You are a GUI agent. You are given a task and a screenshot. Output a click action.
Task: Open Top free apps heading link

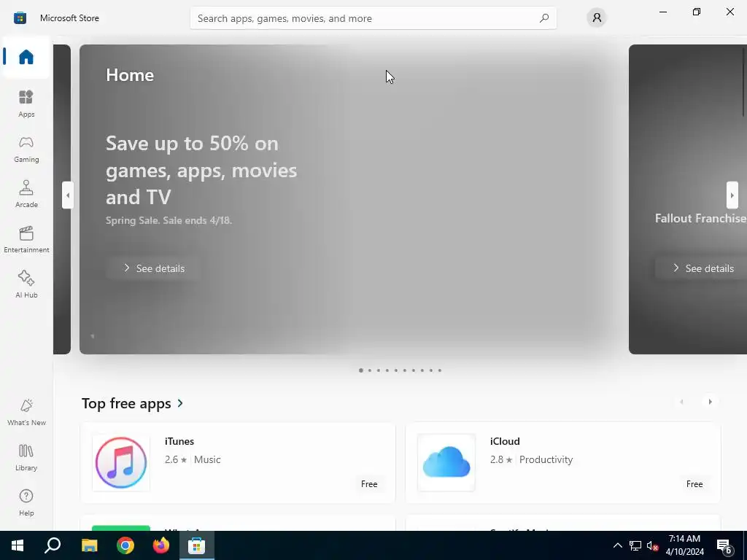pos(126,403)
